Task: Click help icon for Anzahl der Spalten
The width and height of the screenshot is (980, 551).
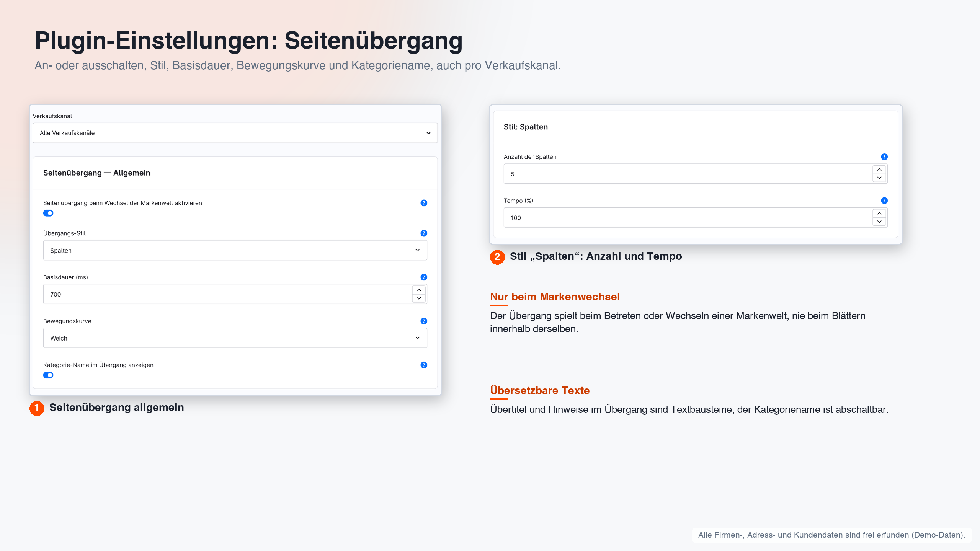Action: click(884, 156)
